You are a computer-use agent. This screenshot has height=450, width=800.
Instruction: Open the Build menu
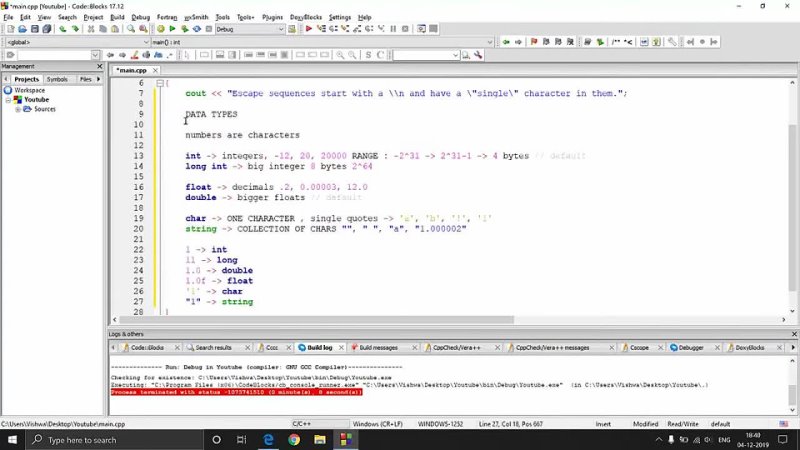click(117, 17)
